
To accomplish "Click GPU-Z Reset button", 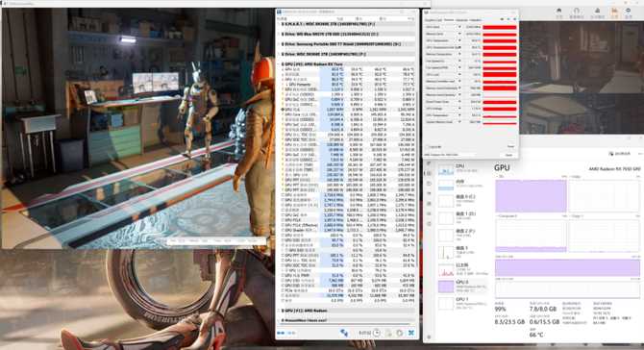I will click(x=510, y=146).
